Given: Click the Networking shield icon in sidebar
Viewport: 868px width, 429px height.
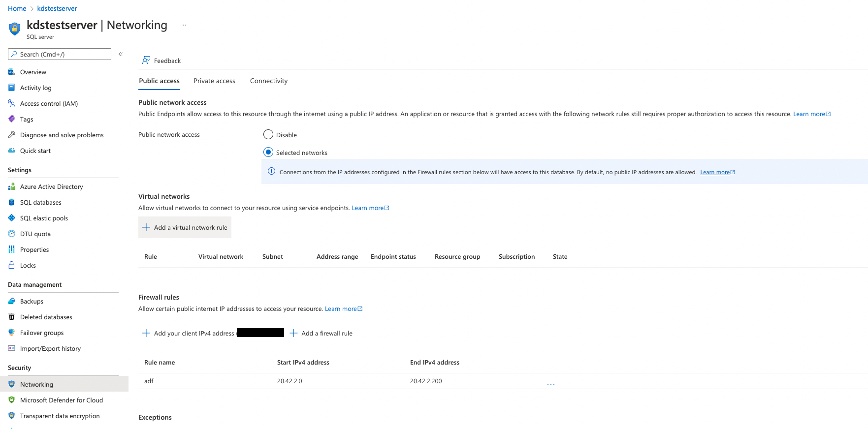Looking at the screenshot, I should click(x=11, y=384).
